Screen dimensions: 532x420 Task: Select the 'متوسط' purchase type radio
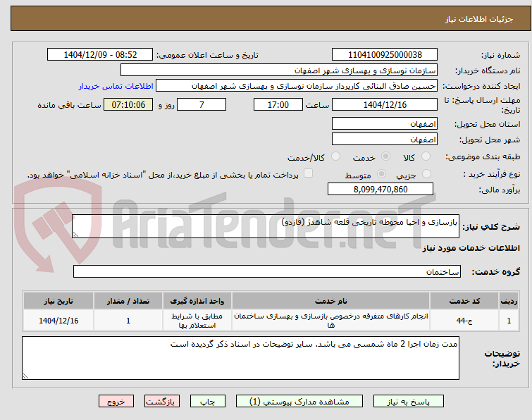point(382,174)
